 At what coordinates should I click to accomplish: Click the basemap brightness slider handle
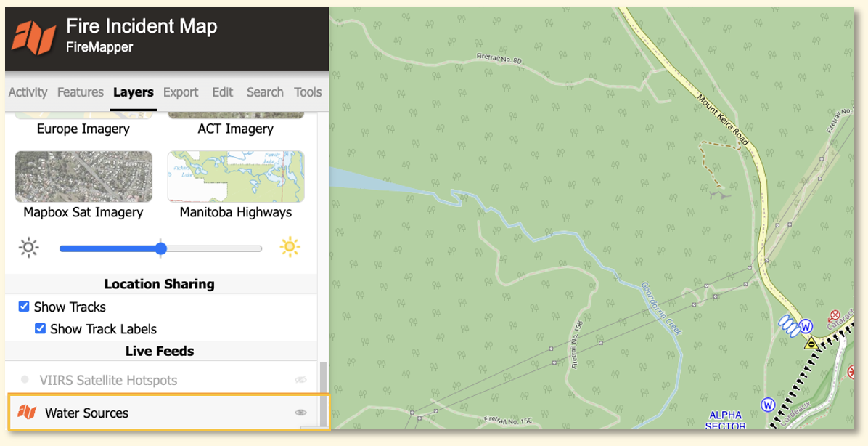(160, 248)
